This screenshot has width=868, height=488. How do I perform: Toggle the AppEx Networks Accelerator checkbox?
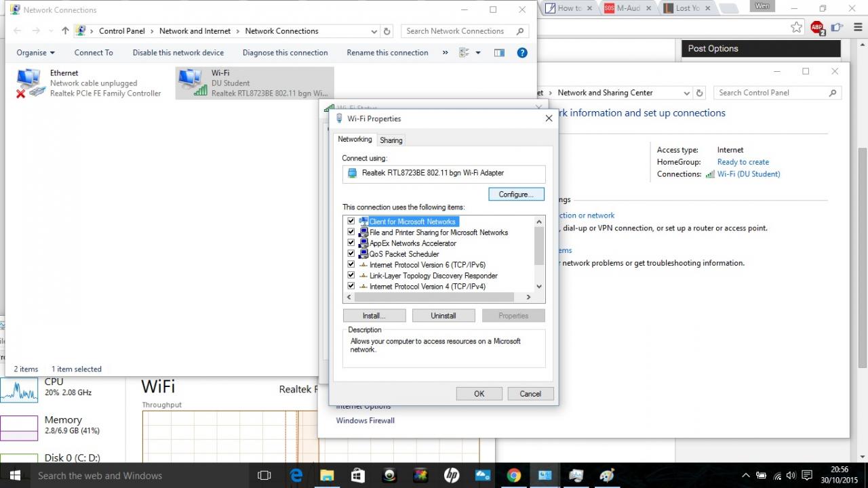tap(351, 243)
